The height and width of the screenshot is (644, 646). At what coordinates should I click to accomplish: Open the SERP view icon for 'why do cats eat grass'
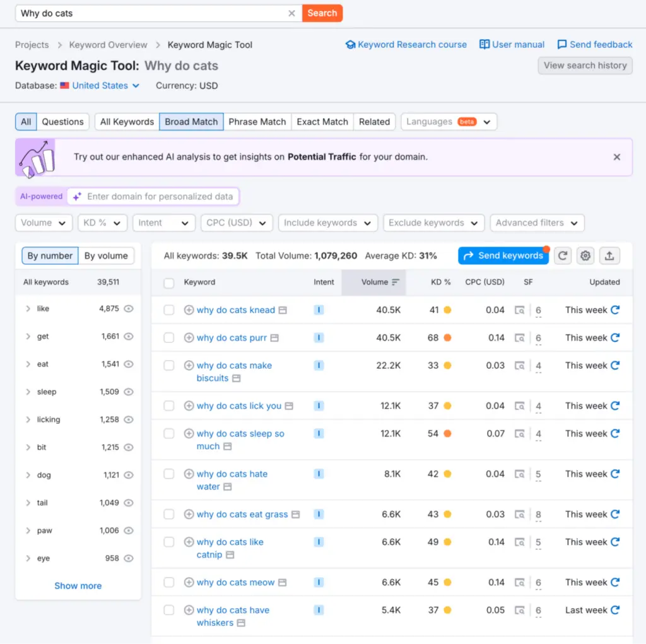(x=519, y=515)
